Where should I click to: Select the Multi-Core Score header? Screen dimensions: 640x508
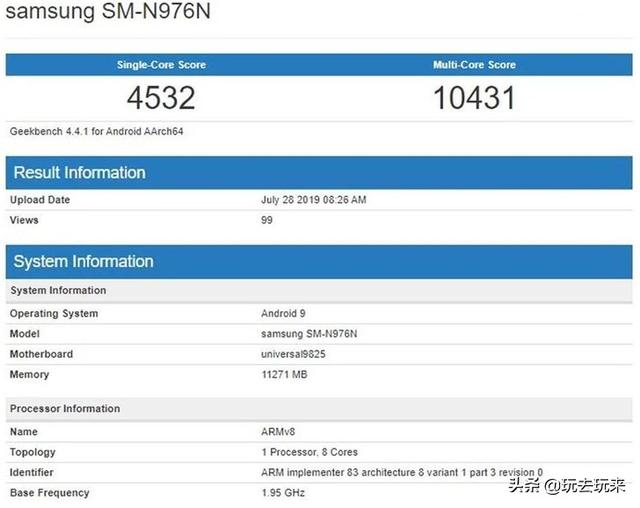click(x=474, y=65)
